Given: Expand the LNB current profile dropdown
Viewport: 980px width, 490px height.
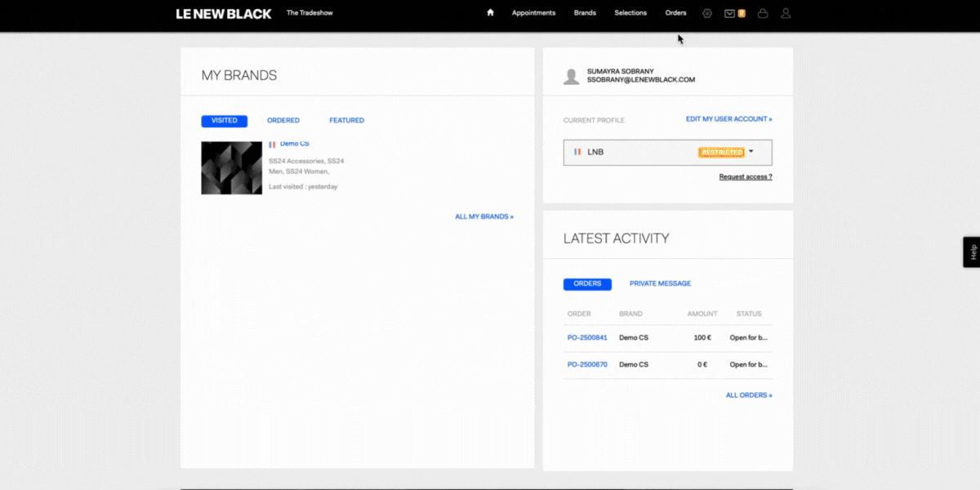Looking at the screenshot, I should point(667,152).
